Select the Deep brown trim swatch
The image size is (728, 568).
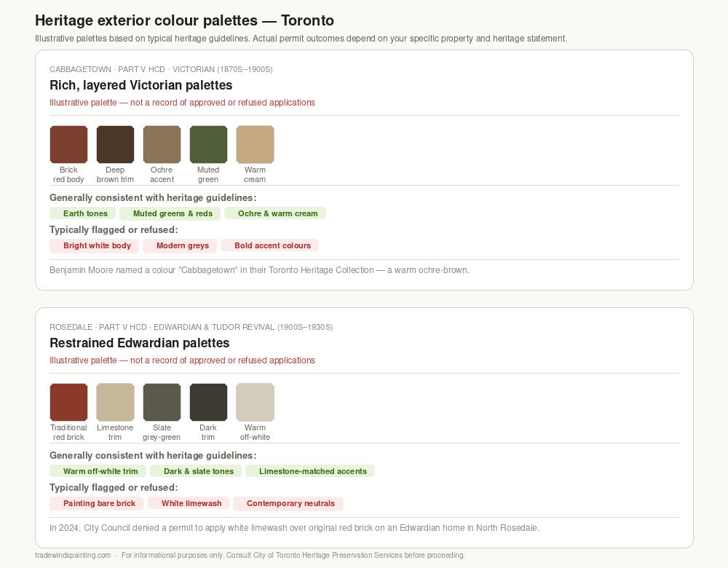click(115, 144)
